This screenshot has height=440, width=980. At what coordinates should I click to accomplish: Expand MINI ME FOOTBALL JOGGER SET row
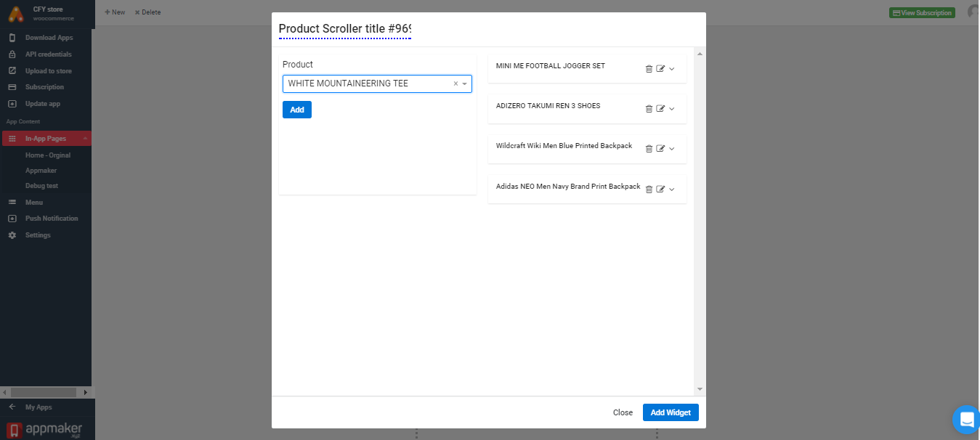(x=672, y=69)
